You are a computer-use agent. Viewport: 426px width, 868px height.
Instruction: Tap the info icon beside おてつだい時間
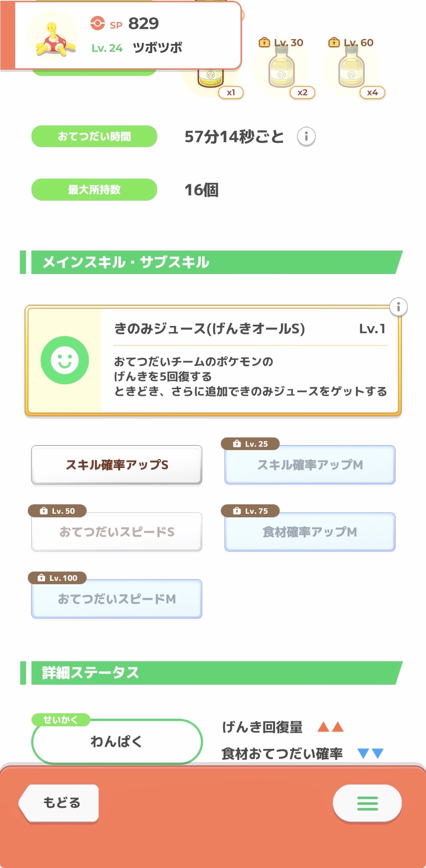[x=306, y=137]
